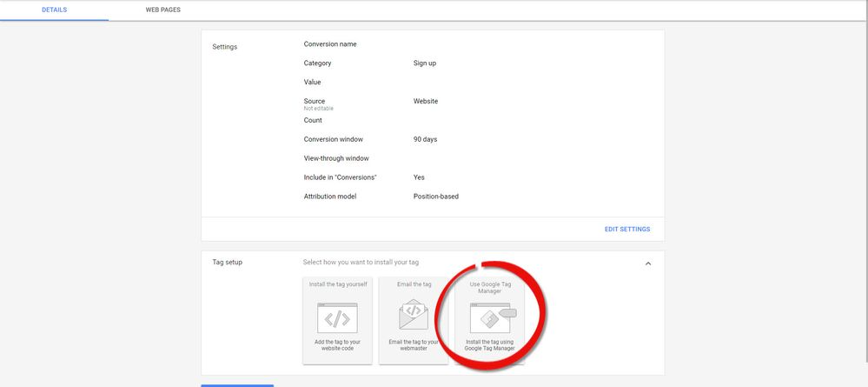
Task: Click the Conversion window label
Action: [334, 139]
